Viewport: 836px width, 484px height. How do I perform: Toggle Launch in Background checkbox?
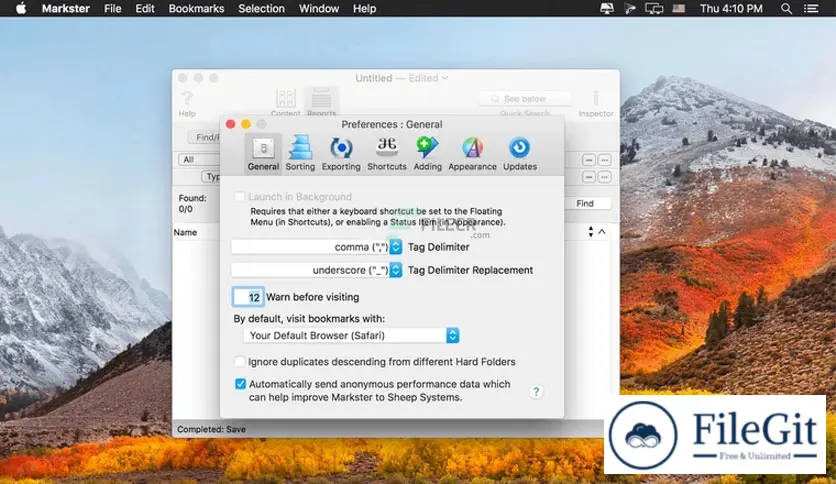coord(239,197)
